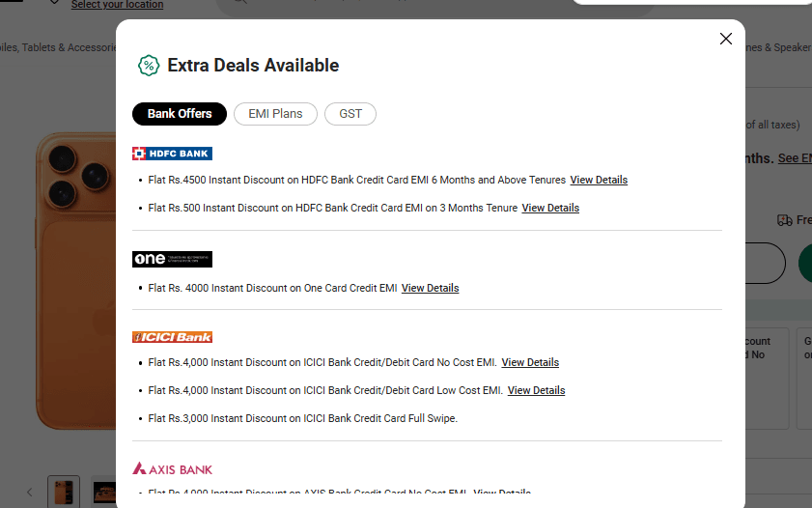Switch to the EMI Plans tab

(x=275, y=114)
